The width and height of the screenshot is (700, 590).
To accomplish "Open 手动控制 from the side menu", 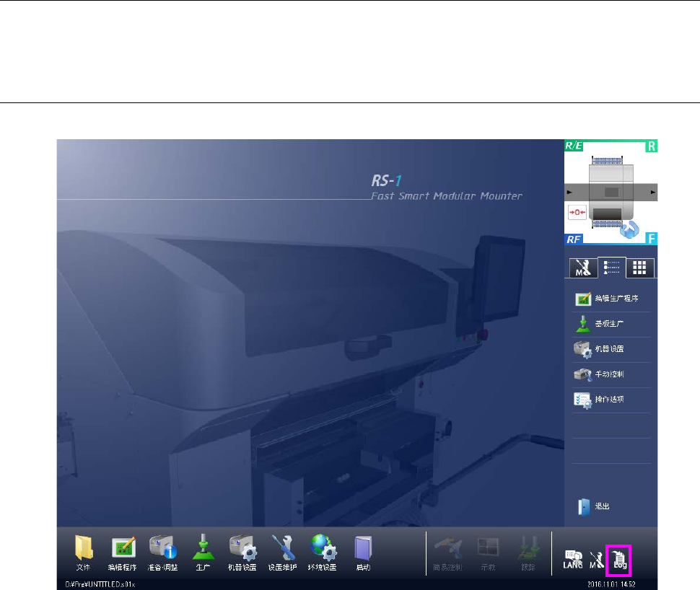I will click(611, 374).
